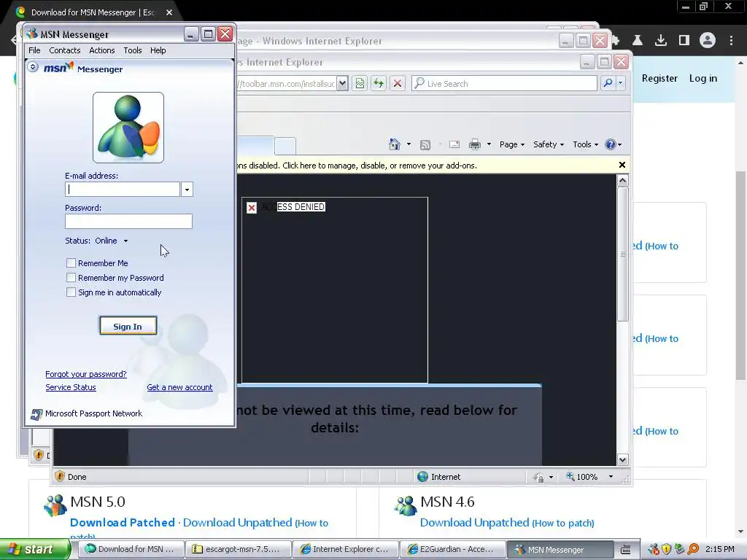Open the browser profile avatar icon

tap(708, 41)
